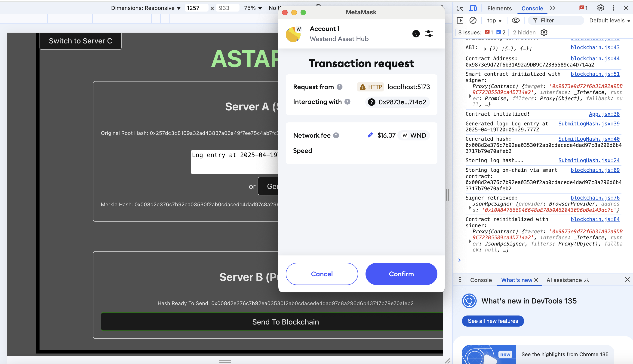Open the top context dropdown

pos(494,21)
